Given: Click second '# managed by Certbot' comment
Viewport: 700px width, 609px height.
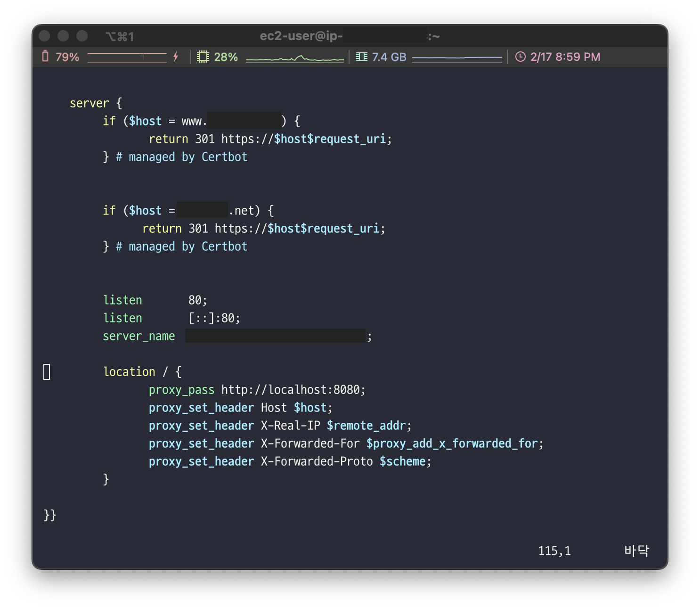Looking at the screenshot, I should [181, 247].
